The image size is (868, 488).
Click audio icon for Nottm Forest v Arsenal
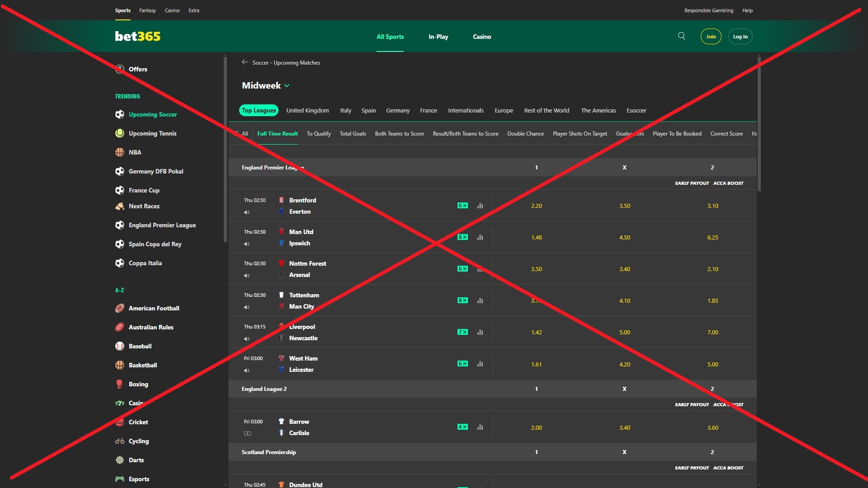(x=247, y=276)
